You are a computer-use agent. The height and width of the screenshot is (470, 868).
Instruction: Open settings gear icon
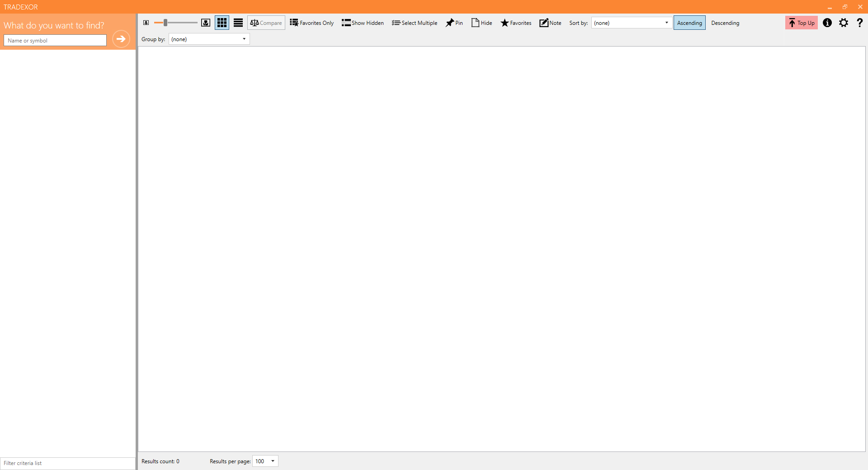(844, 23)
